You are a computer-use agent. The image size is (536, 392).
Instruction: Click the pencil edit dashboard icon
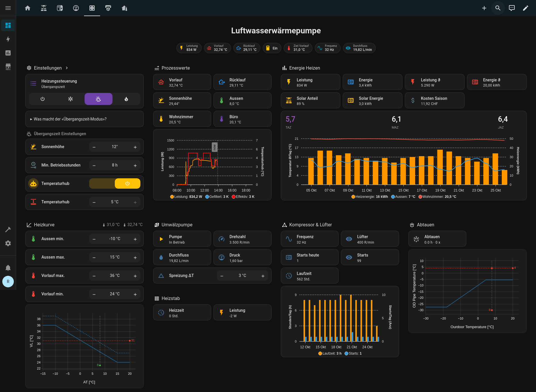[525, 8]
